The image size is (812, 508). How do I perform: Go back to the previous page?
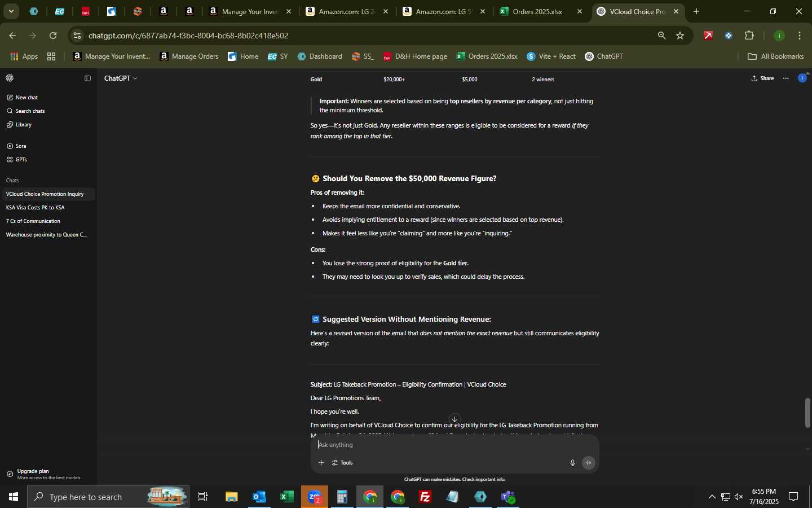click(12, 36)
